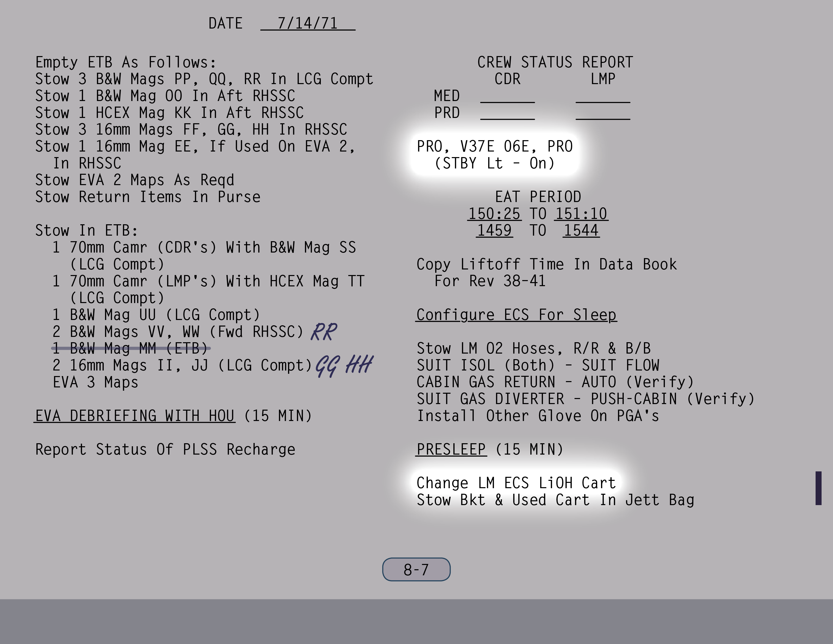Click the highlighted PRO, V37E 06E, PRO line

pyautogui.click(x=495, y=146)
